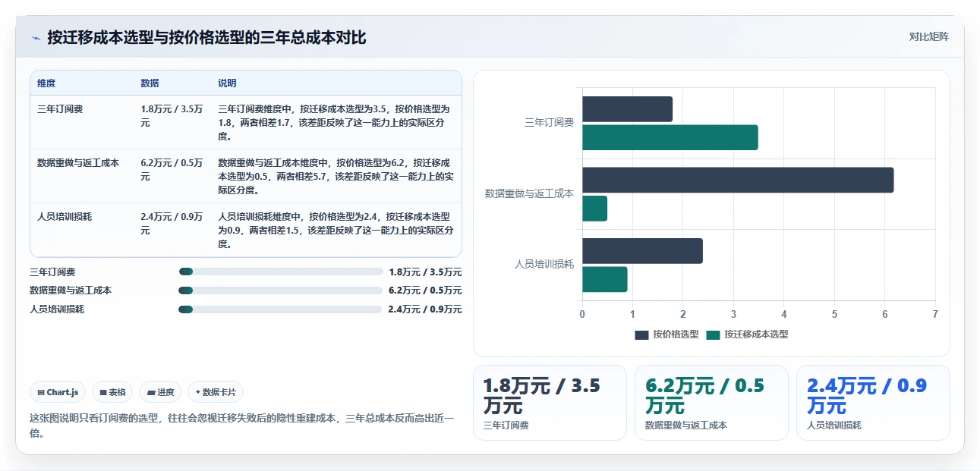Image resolution: width=980 pixels, height=471 pixels.
Task: Click the chart y-axis label 三年订阅费
Action: pos(549,122)
